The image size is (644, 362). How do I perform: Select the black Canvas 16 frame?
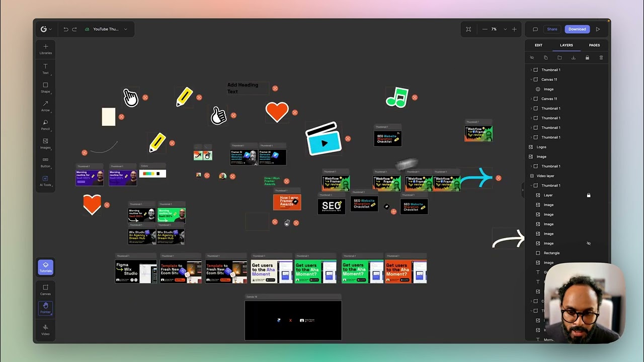pyautogui.click(x=293, y=320)
